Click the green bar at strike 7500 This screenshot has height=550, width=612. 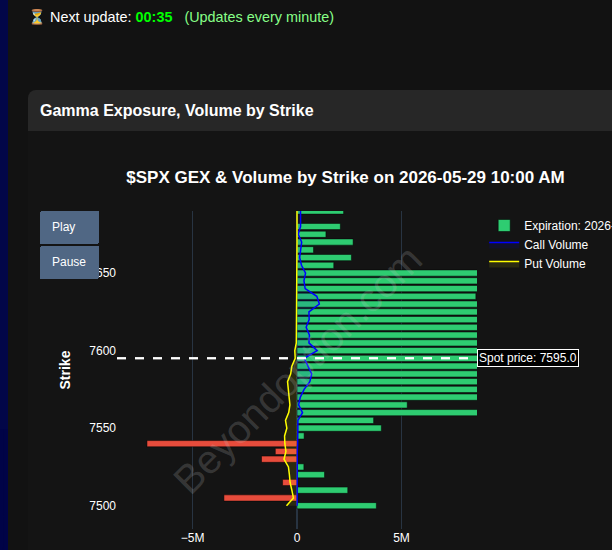[x=336, y=506]
